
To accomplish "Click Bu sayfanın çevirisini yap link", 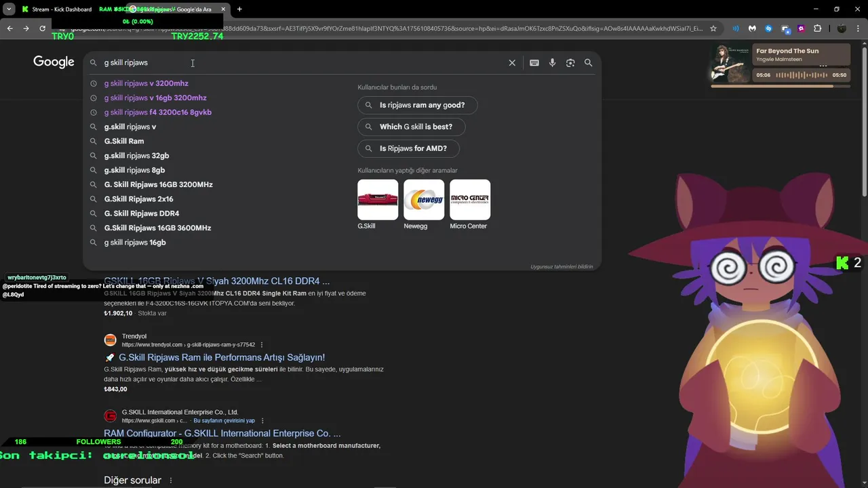I will [224, 421].
